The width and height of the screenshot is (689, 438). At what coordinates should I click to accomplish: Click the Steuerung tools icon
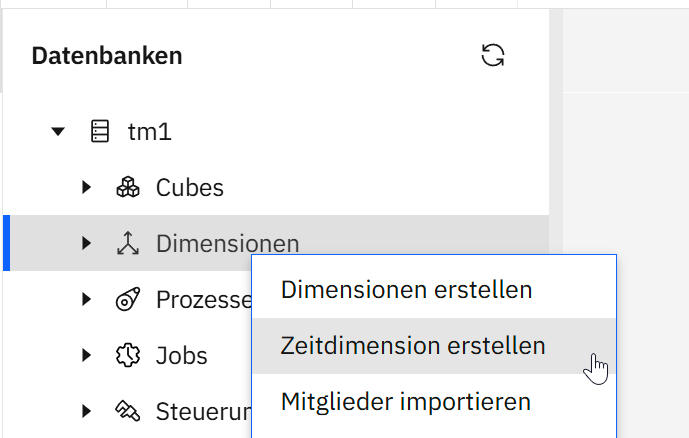[128, 411]
